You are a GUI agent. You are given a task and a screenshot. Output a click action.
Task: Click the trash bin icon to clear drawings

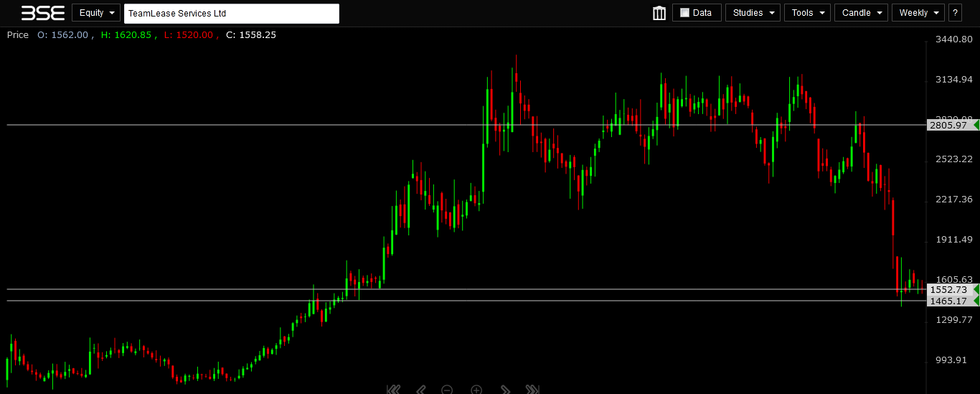(659, 13)
